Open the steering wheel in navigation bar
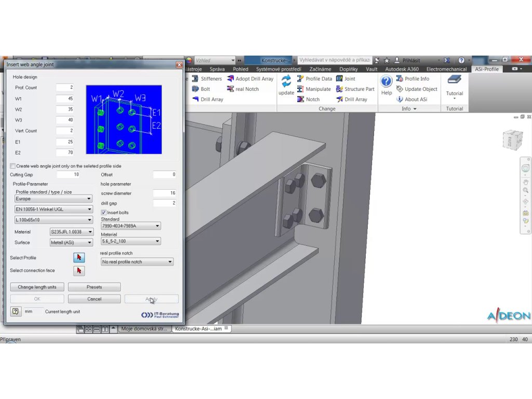The height and width of the screenshot is (399, 532). point(526,169)
